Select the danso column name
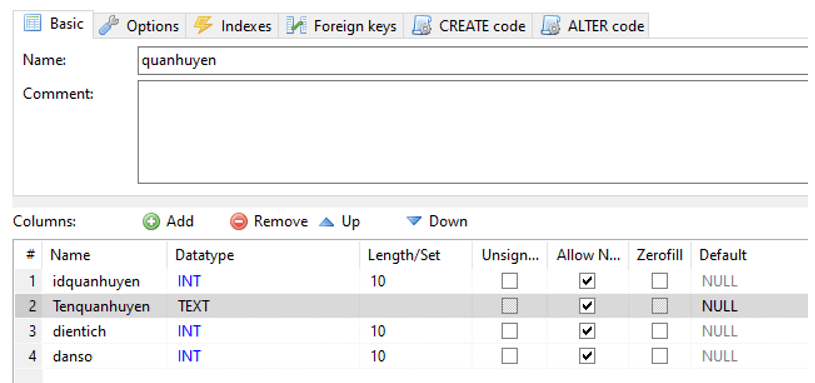Viewport: 815px width, 383px height. (x=72, y=356)
